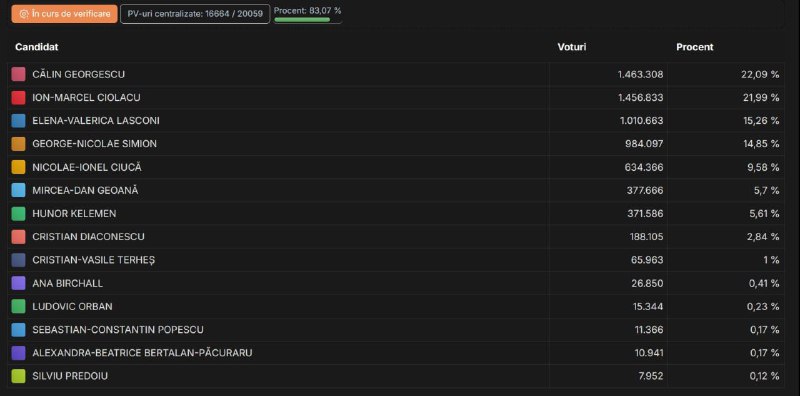
Task: Click the 'În curs de verificare' status button
Action: [64, 14]
